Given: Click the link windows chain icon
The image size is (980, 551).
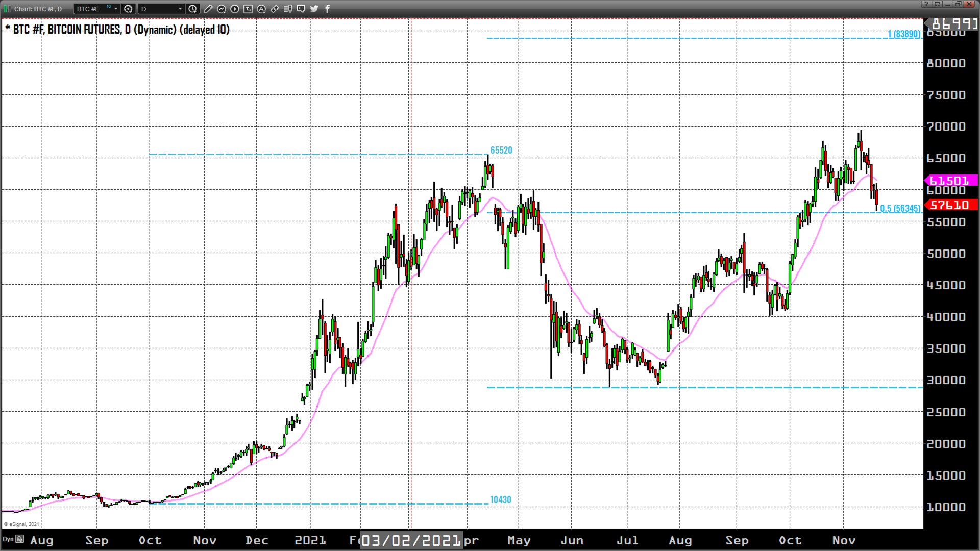Looking at the screenshot, I should click(275, 9).
